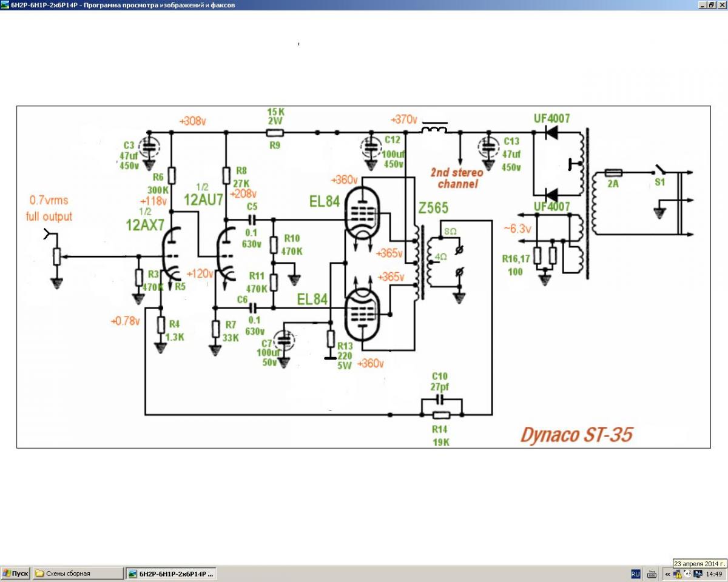Open the Пуск start button

click(x=16, y=573)
